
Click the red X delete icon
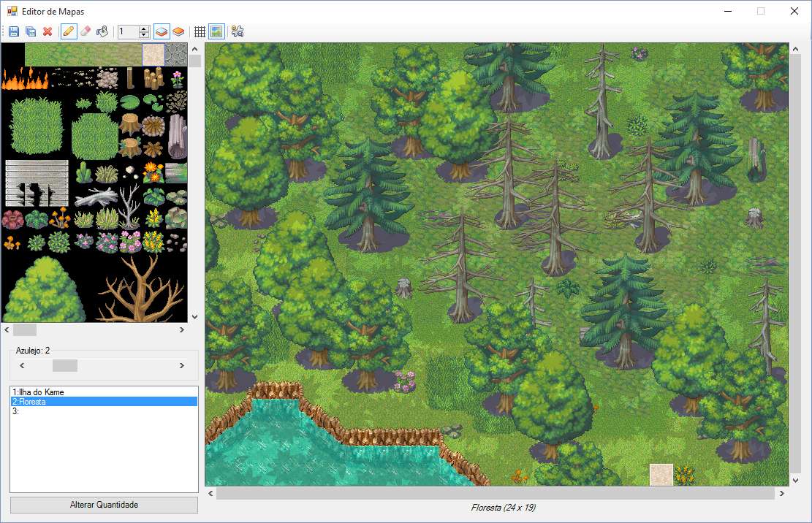48,31
